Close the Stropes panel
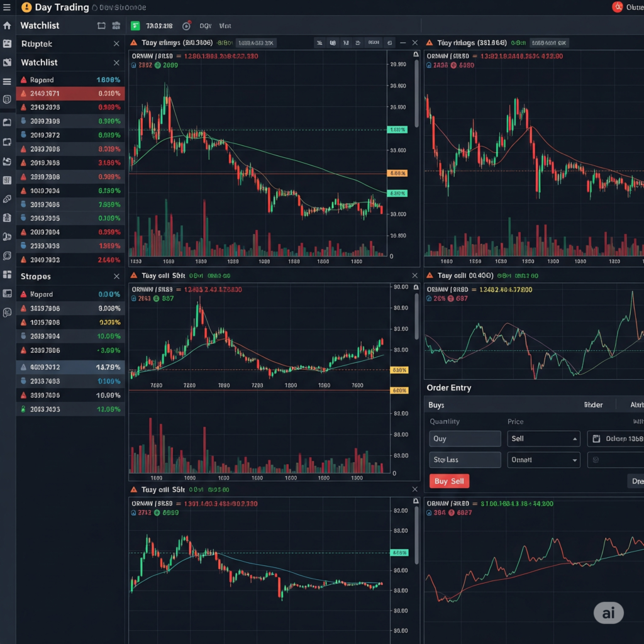644x644 pixels. pyautogui.click(x=116, y=277)
